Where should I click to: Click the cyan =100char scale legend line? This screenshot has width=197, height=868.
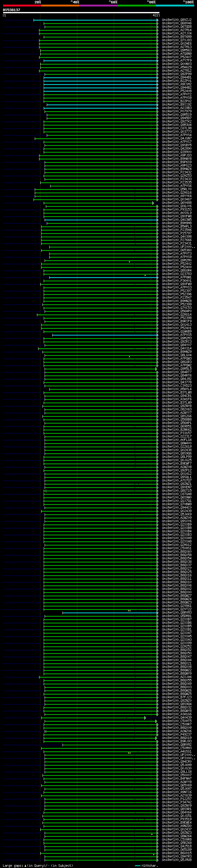coord(138,866)
